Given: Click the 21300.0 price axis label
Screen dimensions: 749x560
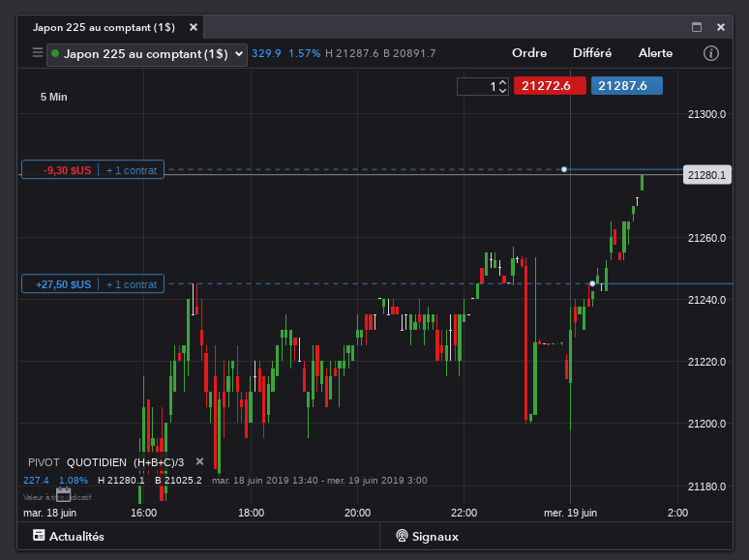Looking at the screenshot, I should point(706,114).
